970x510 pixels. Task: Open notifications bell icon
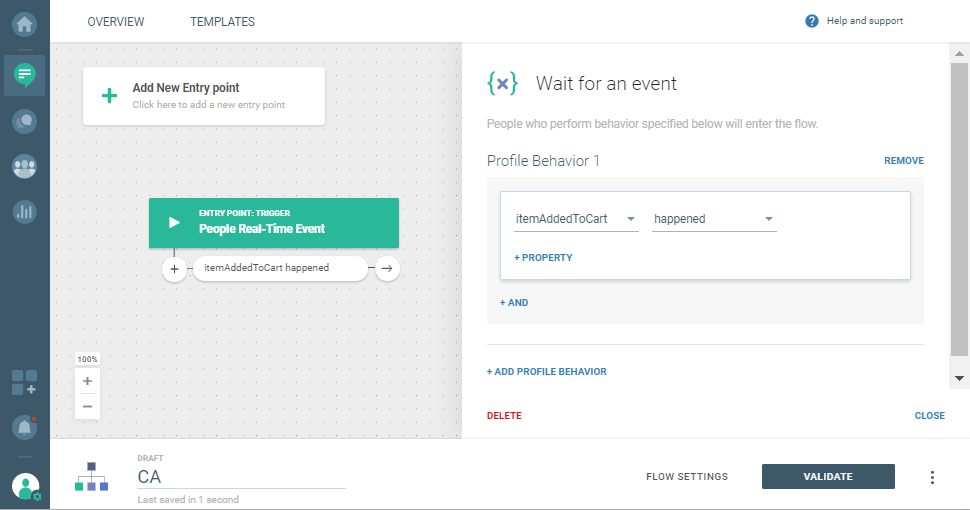click(24, 427)
